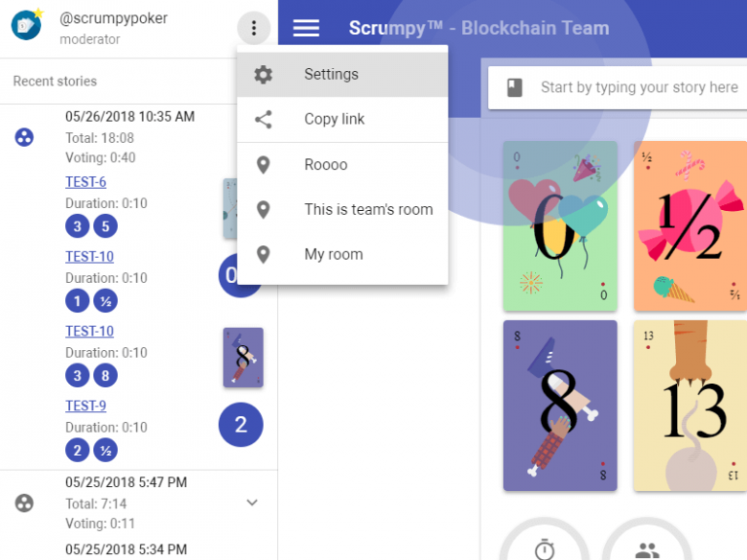
Task: Pick the 13 cat paw card
Action: (690, 405)
